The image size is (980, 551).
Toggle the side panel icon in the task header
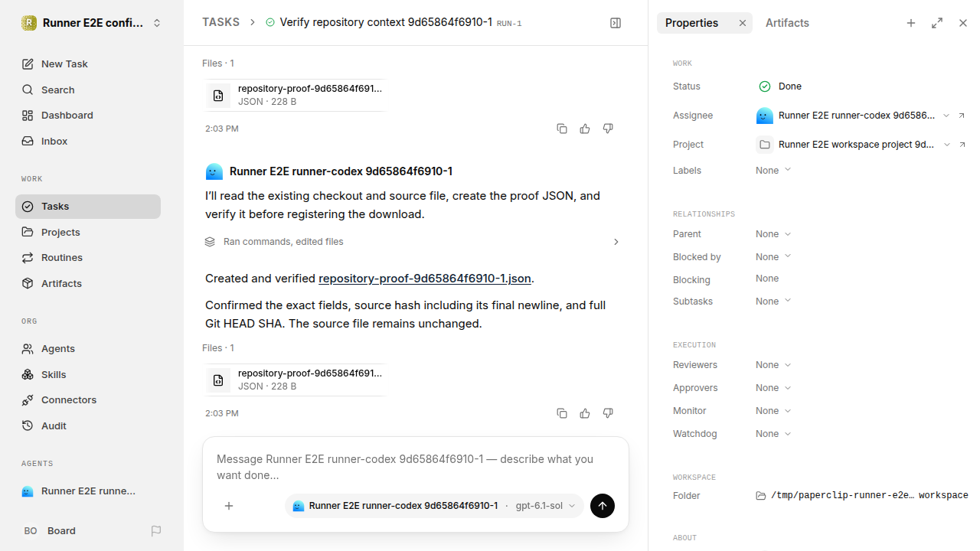coord(616,23)
